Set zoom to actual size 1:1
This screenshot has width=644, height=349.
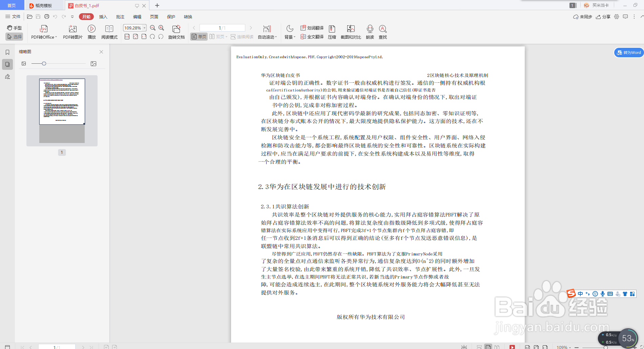point(127,37)
